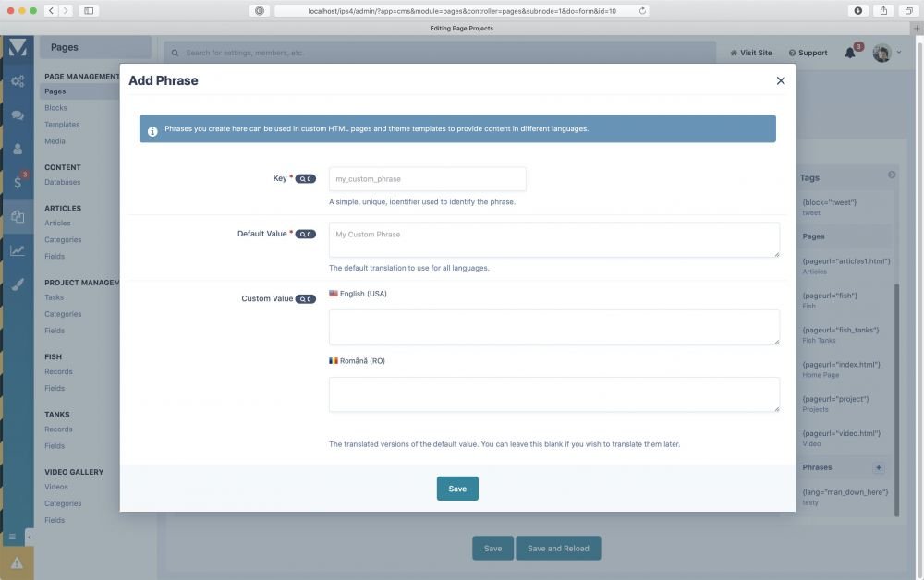Click the Default Value text area

pos(553,239)
